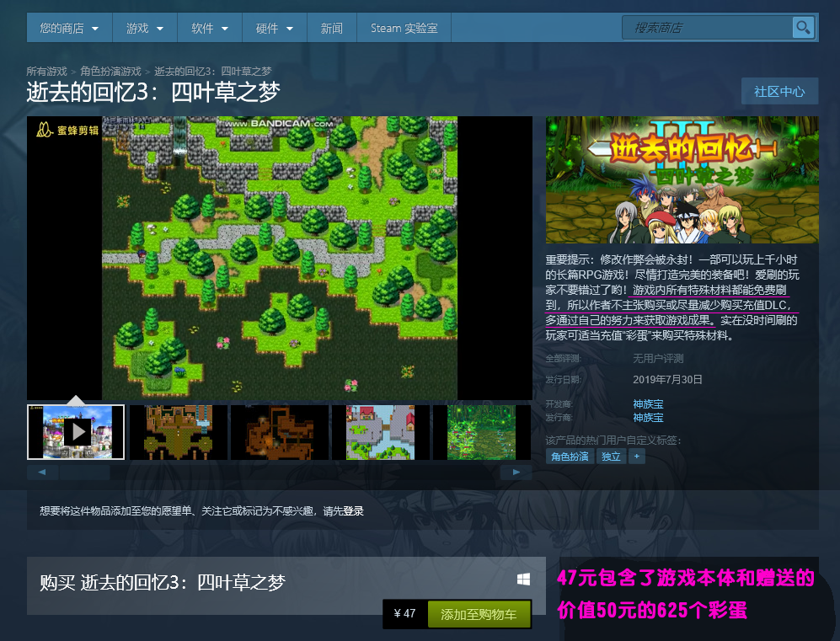Add a new tag with plus button
This screenshot has height=641, width=840.
click(636, 457)
